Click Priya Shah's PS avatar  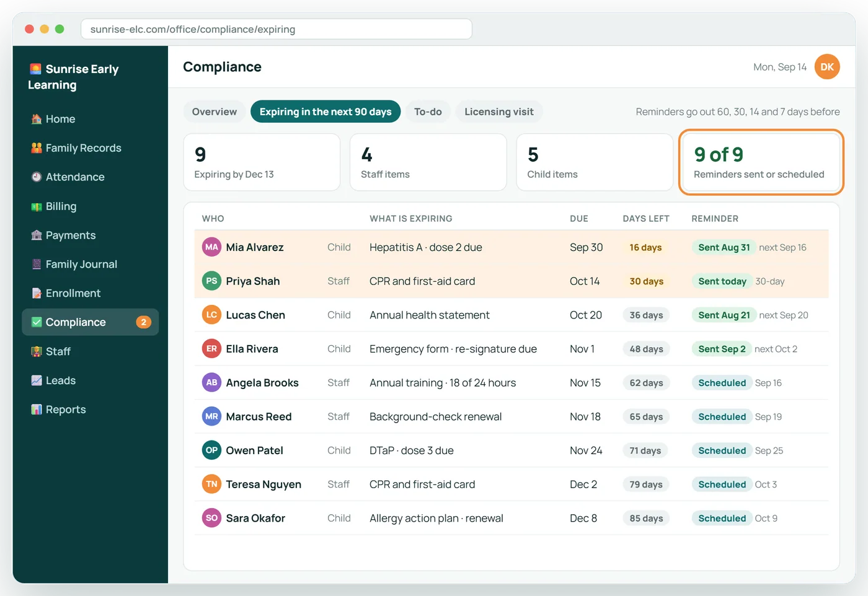(x=211, y=281)
